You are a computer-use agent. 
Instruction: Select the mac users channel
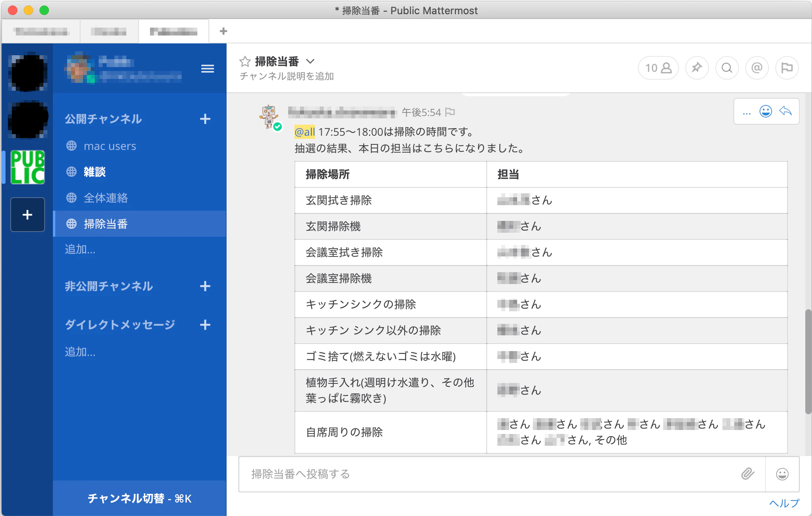click(x=109, y=146)
